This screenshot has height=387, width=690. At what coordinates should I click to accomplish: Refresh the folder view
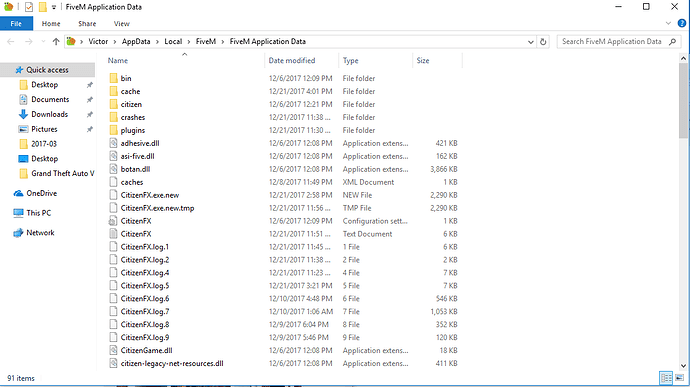(x=543, y=42)
